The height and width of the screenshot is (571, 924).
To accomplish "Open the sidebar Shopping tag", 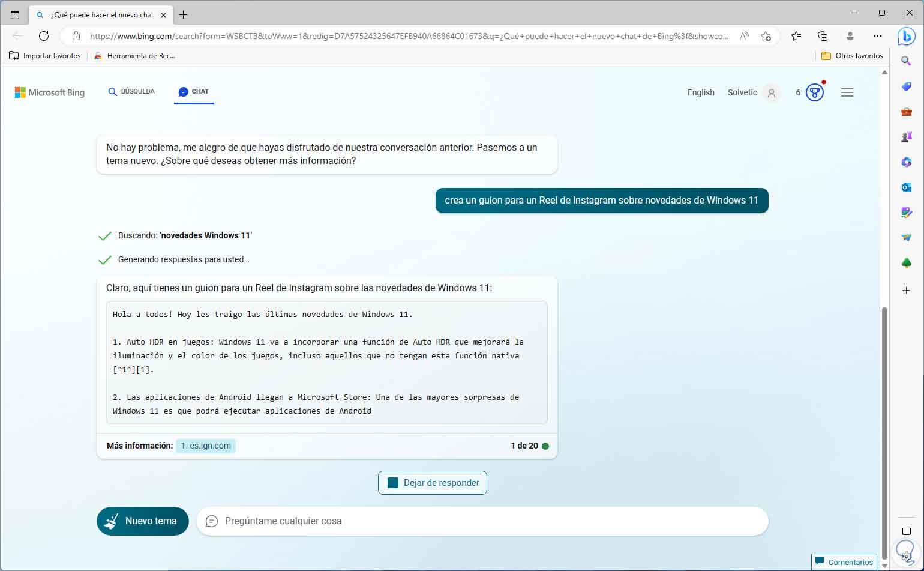I will pos(907,87).
